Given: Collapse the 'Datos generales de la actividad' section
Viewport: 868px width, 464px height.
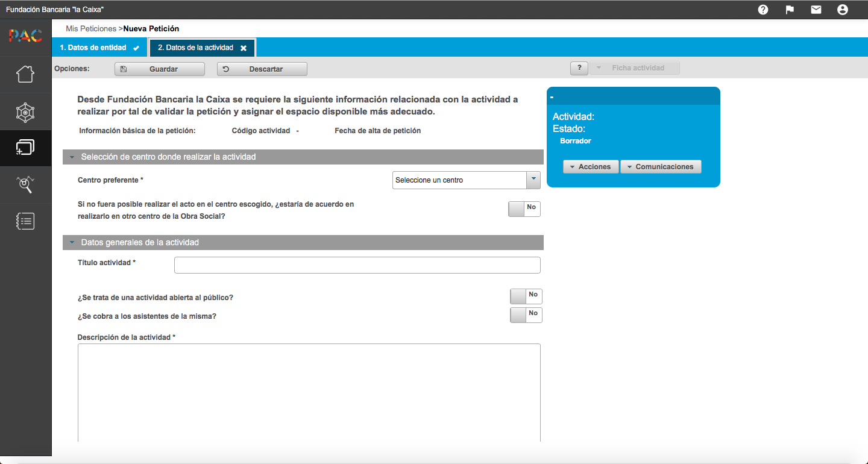Looking at the screenshot, I should point(72,243).
